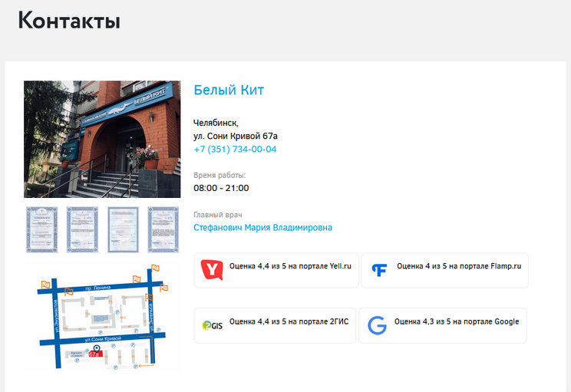This screenshot has width=571, height=392.
Task: Click the Время работы label
Action: 219,176
